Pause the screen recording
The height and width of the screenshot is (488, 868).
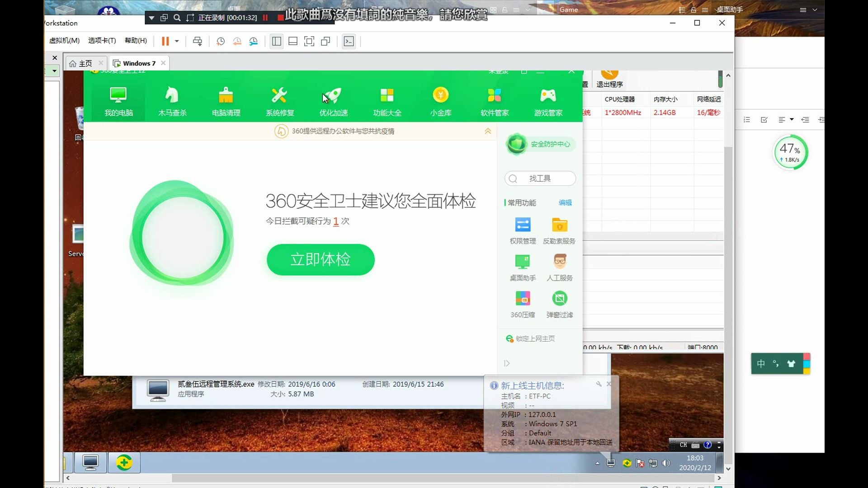[x=265, y=18]
